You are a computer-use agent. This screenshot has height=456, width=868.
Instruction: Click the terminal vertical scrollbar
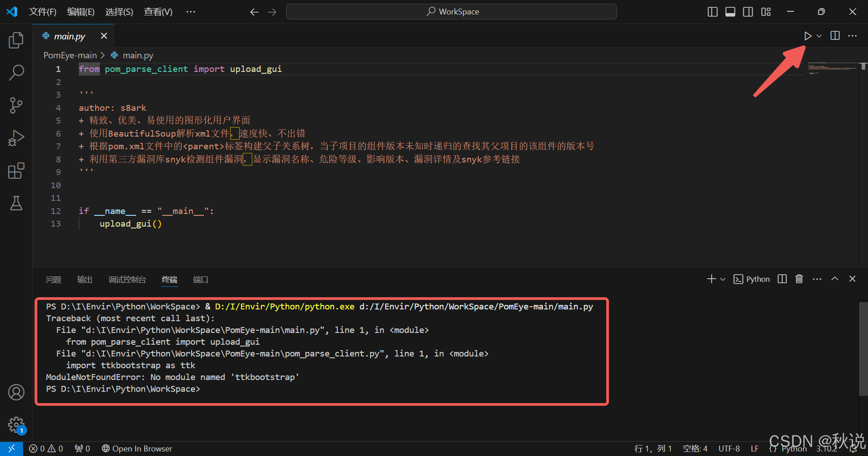[863, 348]
